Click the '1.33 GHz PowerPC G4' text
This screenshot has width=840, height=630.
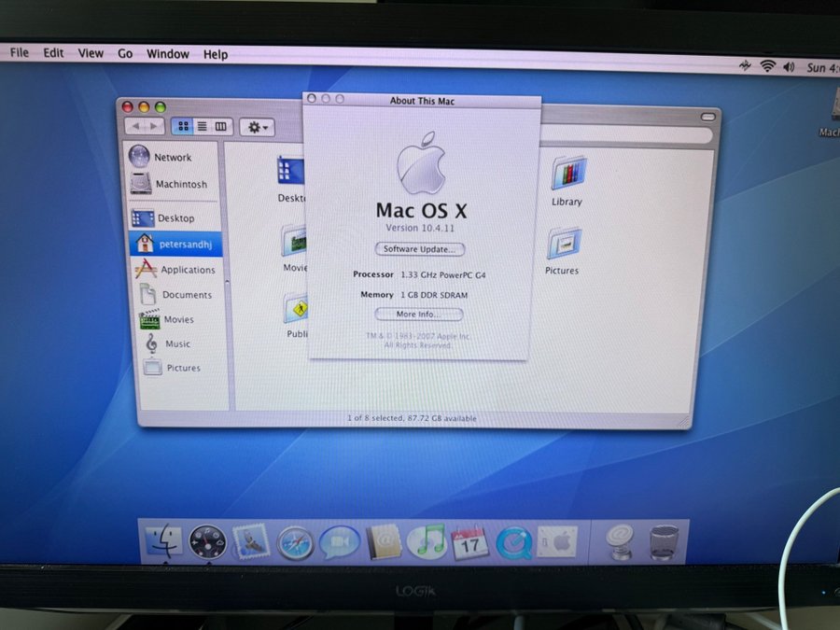tap(443, 274)
